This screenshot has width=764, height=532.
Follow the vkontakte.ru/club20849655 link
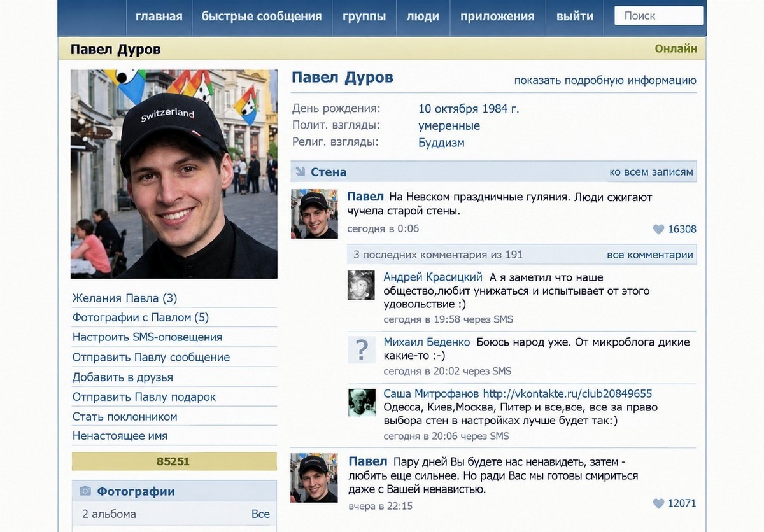point(567,394)
